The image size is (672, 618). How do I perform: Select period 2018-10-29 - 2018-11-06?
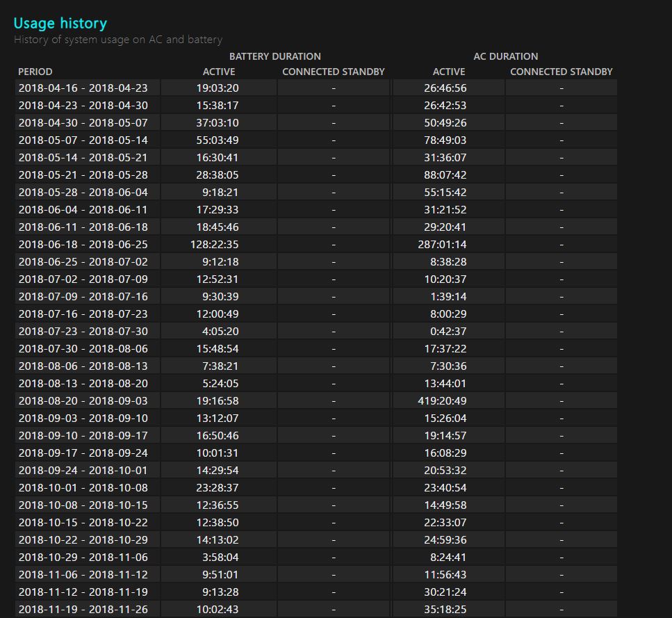pyautogui.click(x=83, y=557)
